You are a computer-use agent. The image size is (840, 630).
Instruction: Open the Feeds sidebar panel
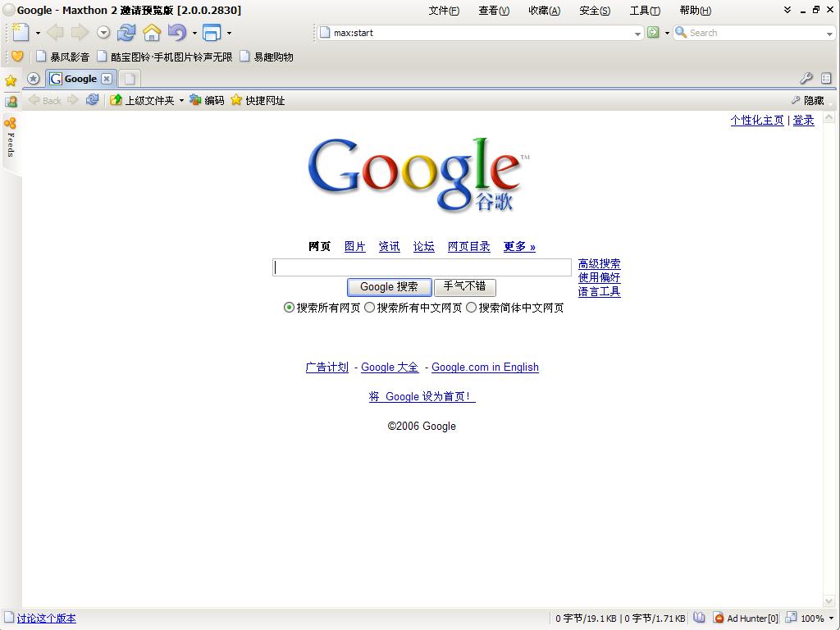click(10, 138)
